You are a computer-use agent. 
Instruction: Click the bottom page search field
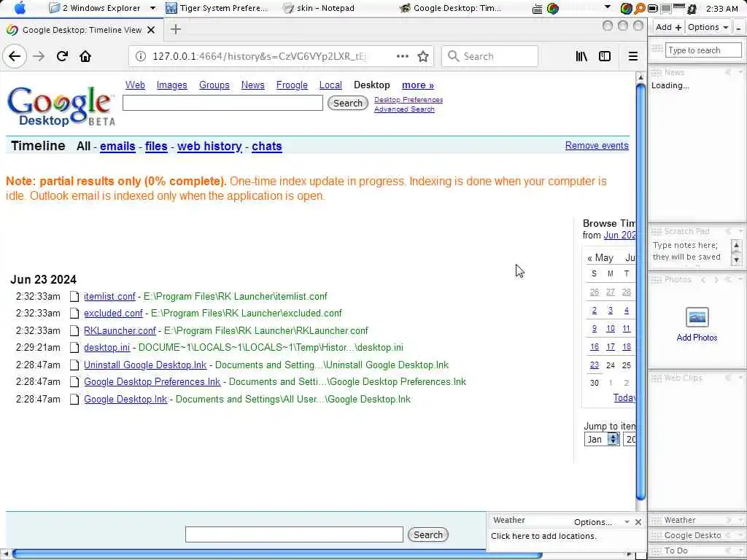pos(294,534)
